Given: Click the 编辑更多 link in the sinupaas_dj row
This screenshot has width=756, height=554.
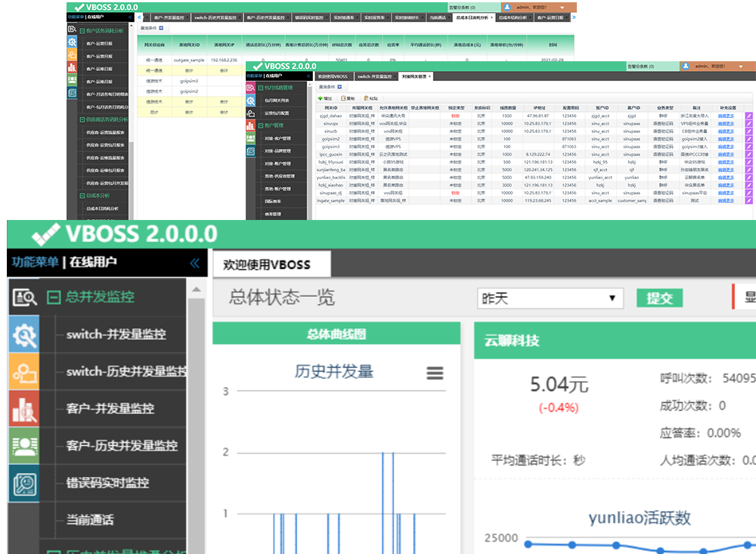Looking at the screenshot, I should pos(726,193).
